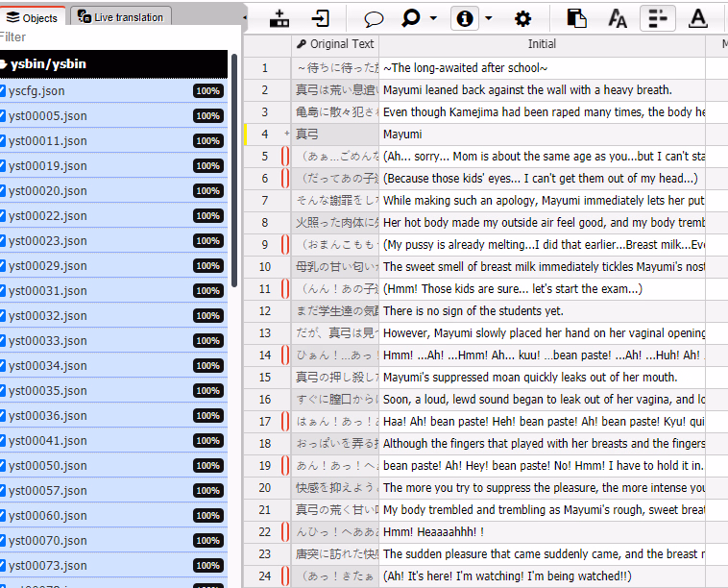Click the info circle icon
Viewport: 728px width, 588px height.
[465, 18]
